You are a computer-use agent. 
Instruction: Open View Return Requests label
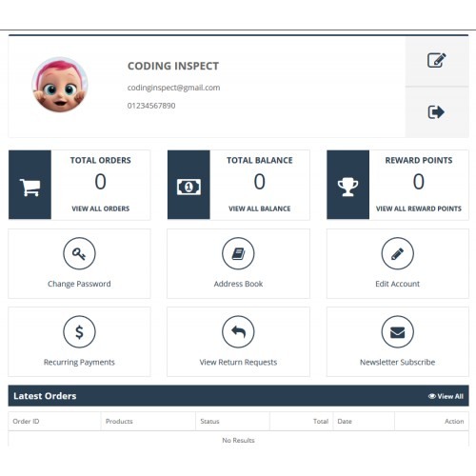[238, 363]
